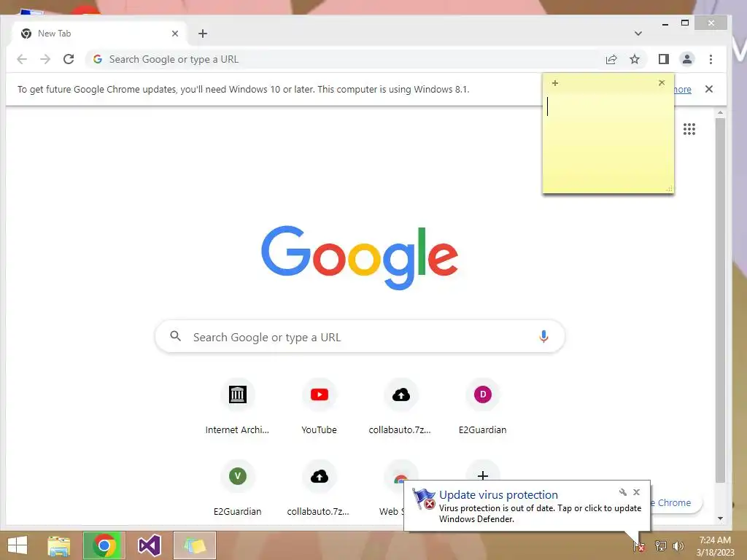This screenshot has height=560, width=747.
Task: Expand Chrome tab search chevron
Action: (638, 34)
